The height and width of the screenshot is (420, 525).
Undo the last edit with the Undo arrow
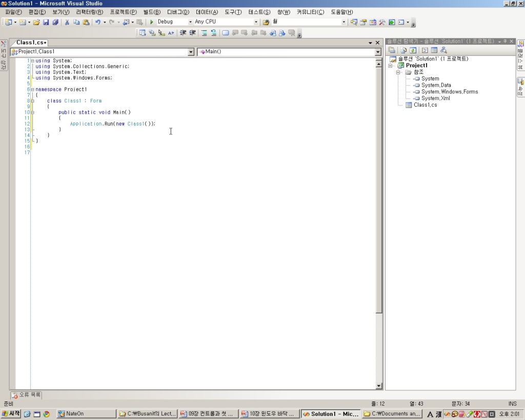tap(98, 22)
